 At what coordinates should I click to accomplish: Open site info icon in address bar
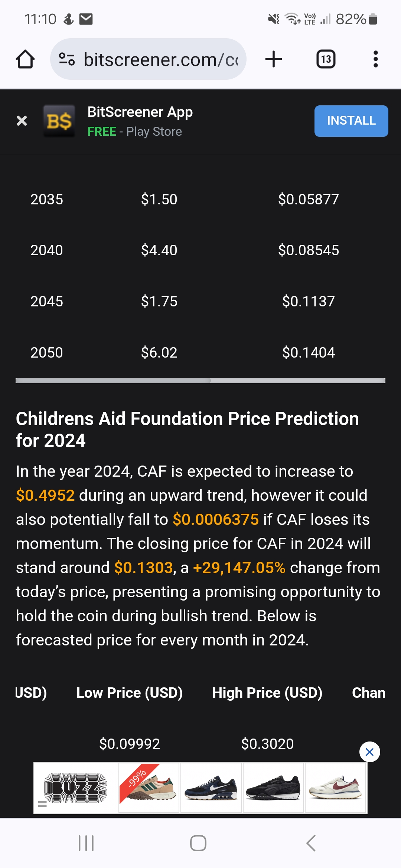[x=67, y=59]
